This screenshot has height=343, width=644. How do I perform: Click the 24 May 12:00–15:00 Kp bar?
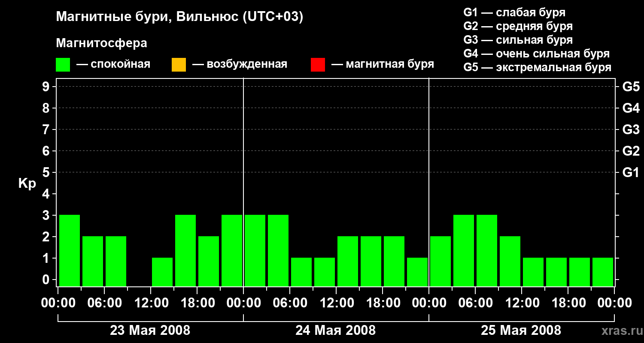pyautogui.click(x=348, y=261)
